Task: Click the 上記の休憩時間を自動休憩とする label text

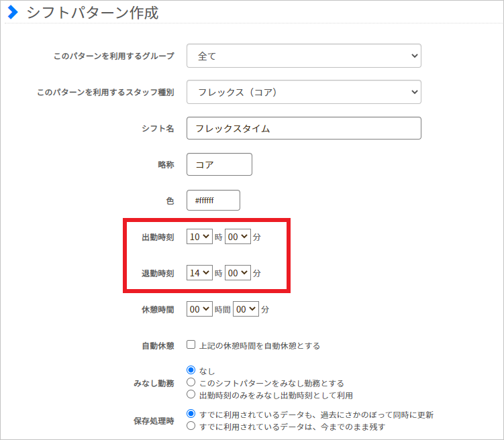Action: click(259, 345)
